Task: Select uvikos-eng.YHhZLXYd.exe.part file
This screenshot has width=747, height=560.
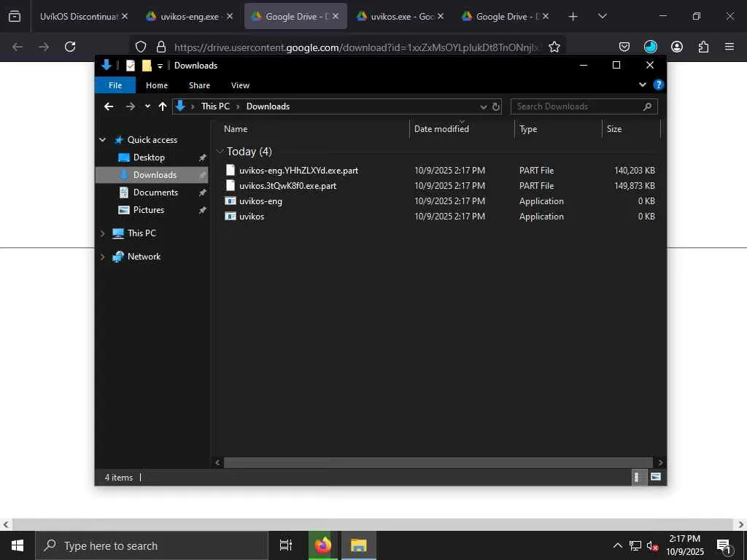Action: [298, 171]
